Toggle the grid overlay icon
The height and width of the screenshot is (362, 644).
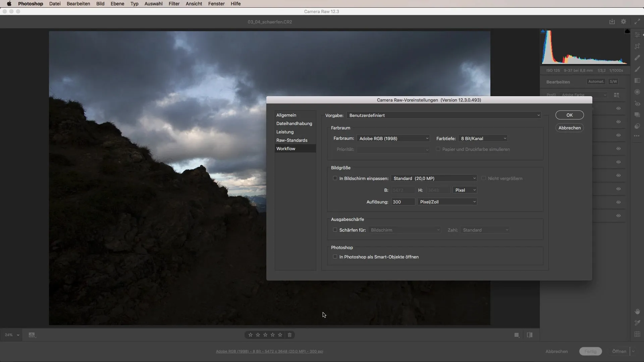[x=637, y=334]
